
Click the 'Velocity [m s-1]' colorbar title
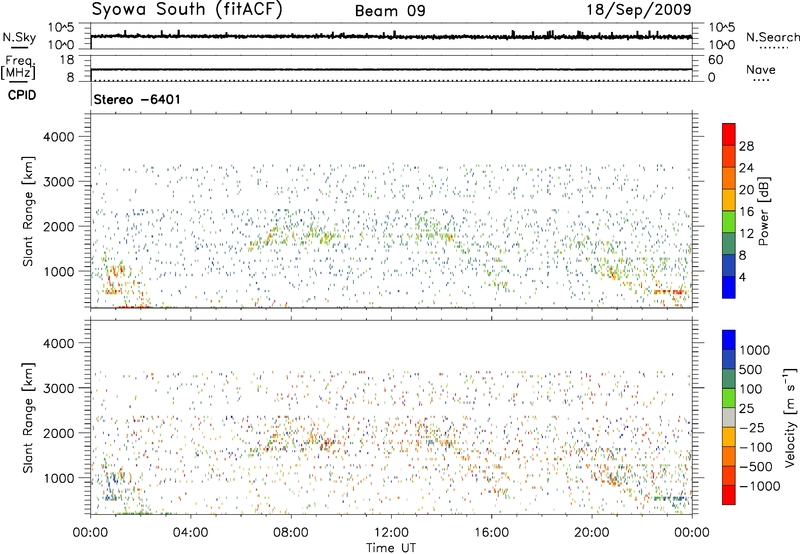pos(790,417)
